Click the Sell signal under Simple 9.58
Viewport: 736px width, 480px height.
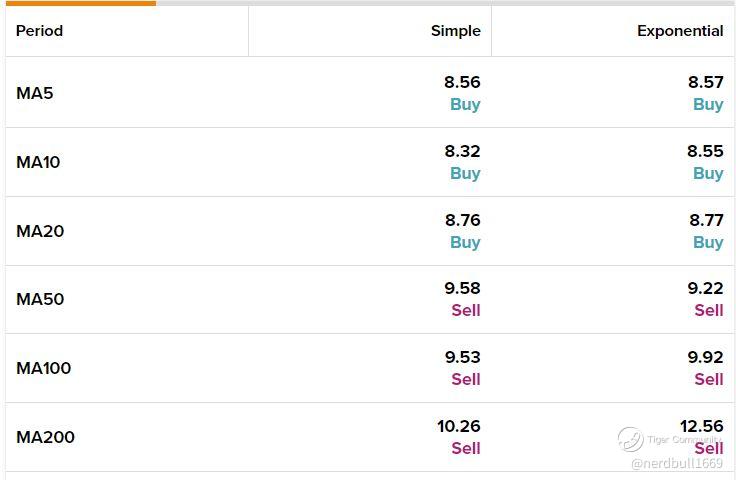(x=466, y=310)
